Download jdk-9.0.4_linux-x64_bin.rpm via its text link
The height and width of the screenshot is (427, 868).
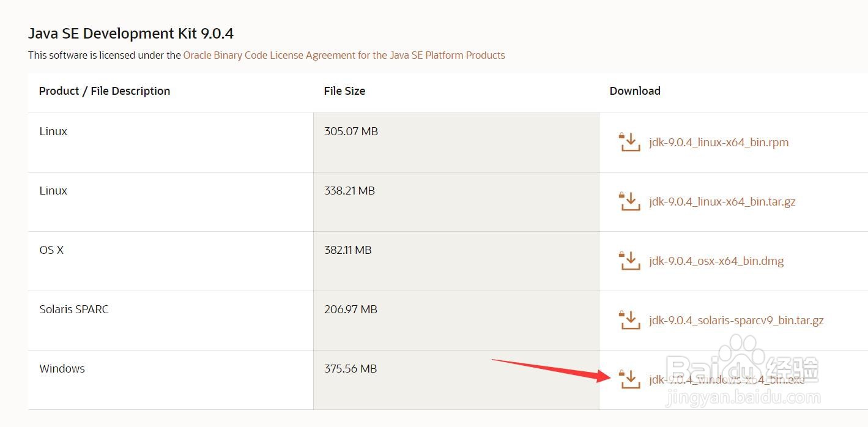click(719, 143)
